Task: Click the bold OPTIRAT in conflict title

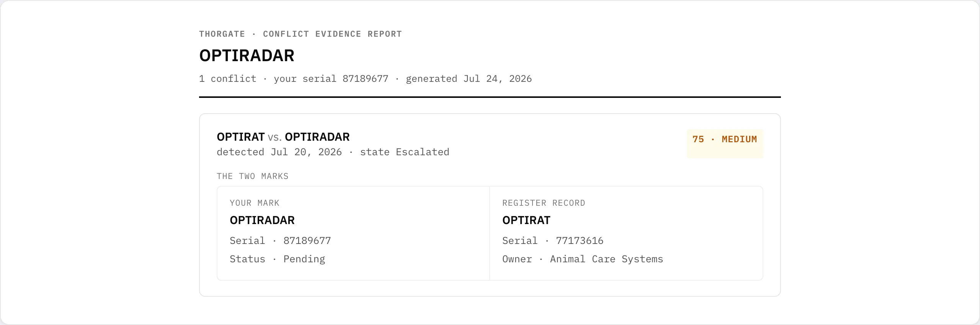Action: click(x=241, y=137)
